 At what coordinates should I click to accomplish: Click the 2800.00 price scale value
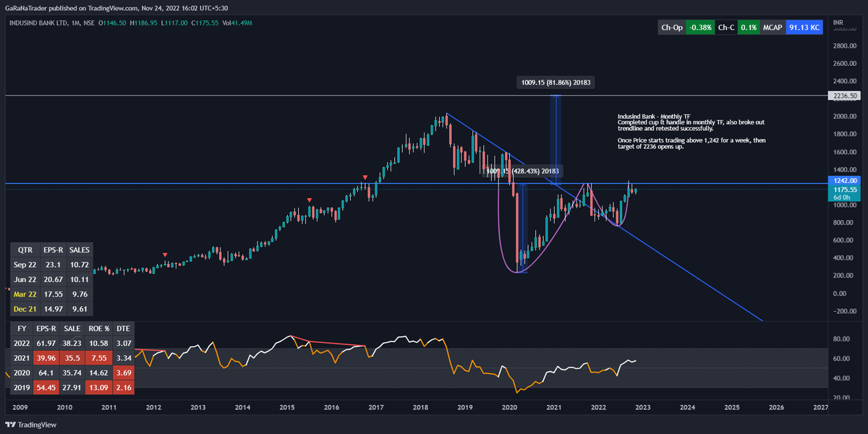[844, 46]
